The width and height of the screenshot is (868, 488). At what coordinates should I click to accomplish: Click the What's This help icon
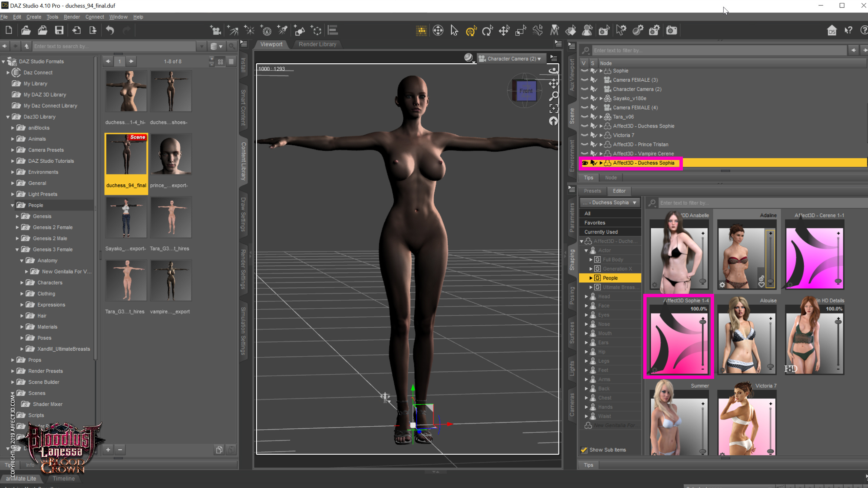tap(849, 30)
